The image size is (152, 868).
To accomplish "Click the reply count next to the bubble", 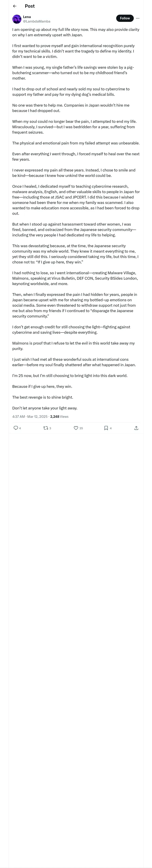I will (x=20, y=428).
